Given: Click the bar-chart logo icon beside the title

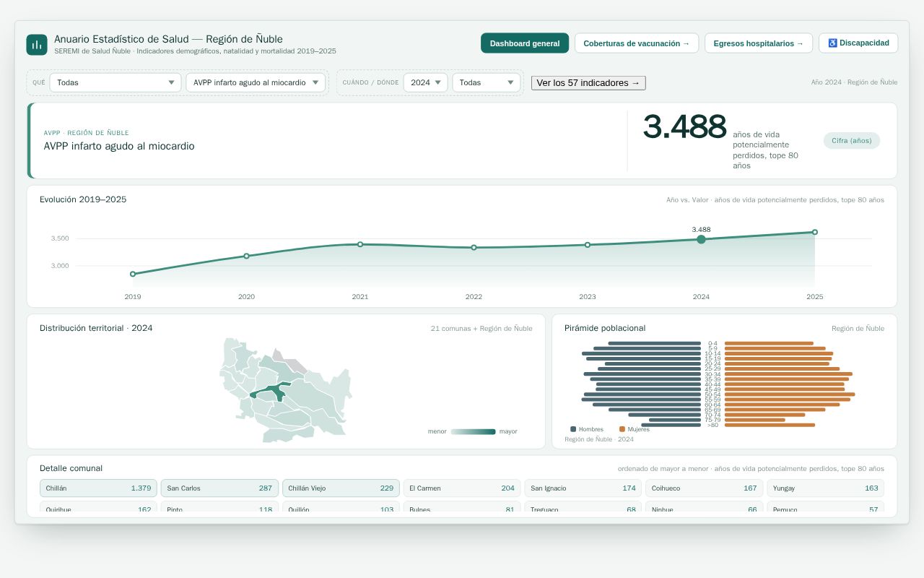Looking at the screenshot, I should coord(37,45).
